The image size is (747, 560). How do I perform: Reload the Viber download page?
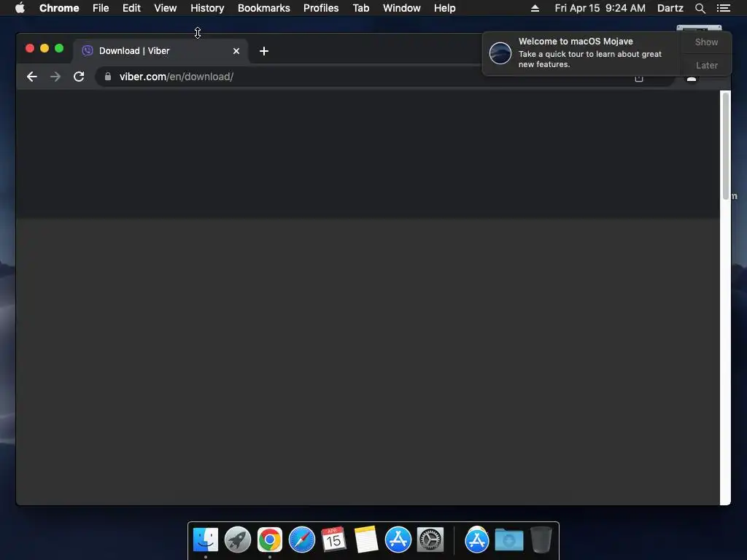79,77
